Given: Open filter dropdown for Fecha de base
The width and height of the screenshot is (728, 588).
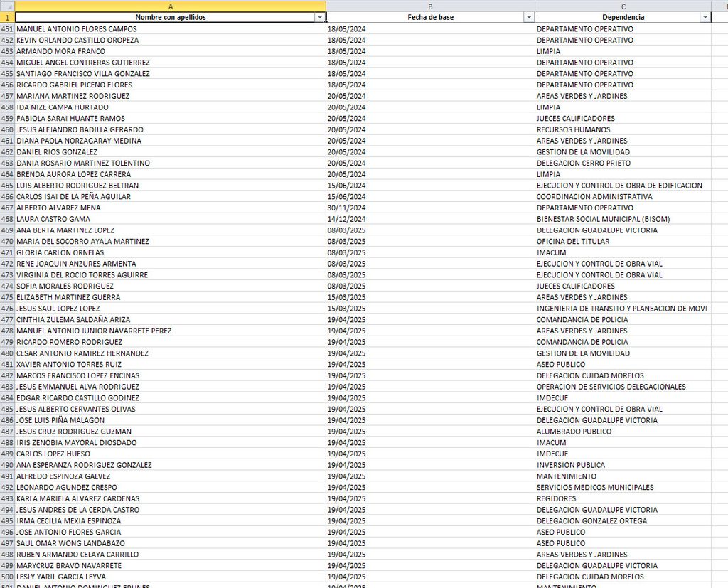Looking at the screenshot, I should pyautogui.click(x=528, y=17).
